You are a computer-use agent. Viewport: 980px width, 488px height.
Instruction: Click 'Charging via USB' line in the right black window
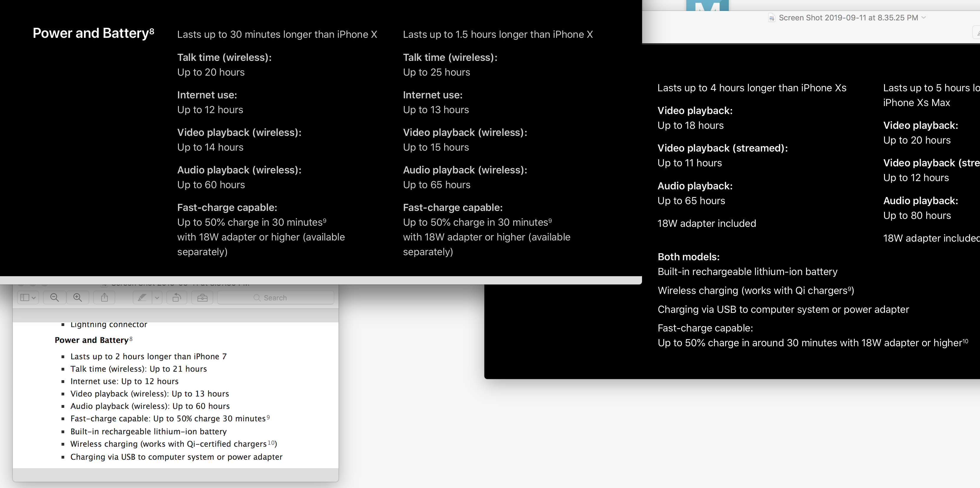point(783,310)
